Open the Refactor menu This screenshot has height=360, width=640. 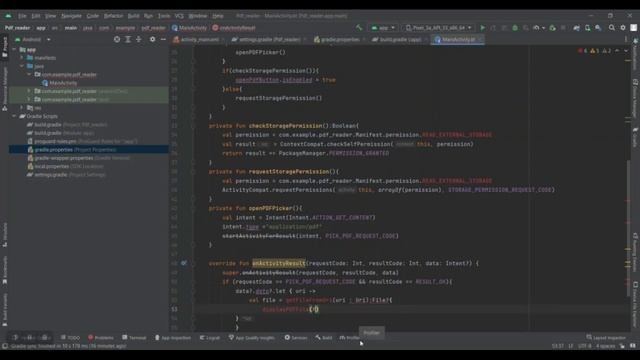[113, 16]
